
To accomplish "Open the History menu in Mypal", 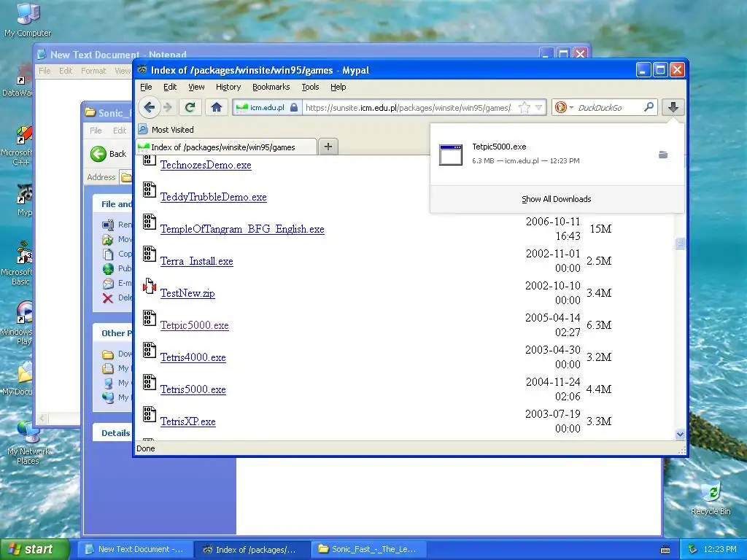I will tap(228, 87).
